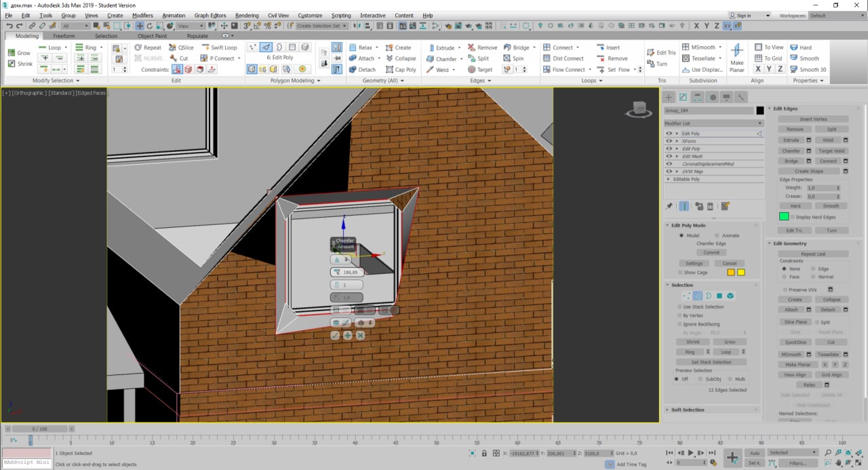Toggle Ignore Backfacing checkbox
The height and width of the screenshot is (470, 868).
pyautogui.click(x=679, y=324)
